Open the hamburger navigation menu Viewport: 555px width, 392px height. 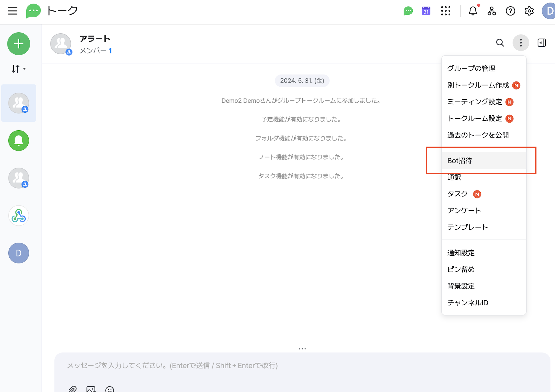click(13, 11)
